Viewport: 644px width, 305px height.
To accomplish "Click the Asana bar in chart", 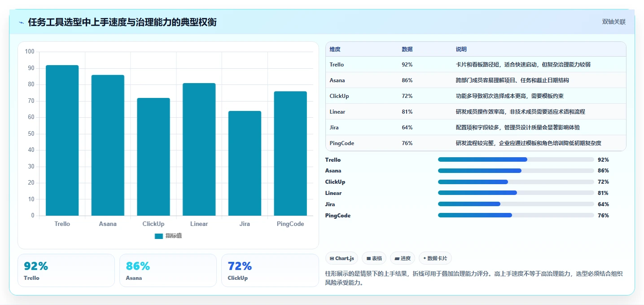I will click(108, 146).
